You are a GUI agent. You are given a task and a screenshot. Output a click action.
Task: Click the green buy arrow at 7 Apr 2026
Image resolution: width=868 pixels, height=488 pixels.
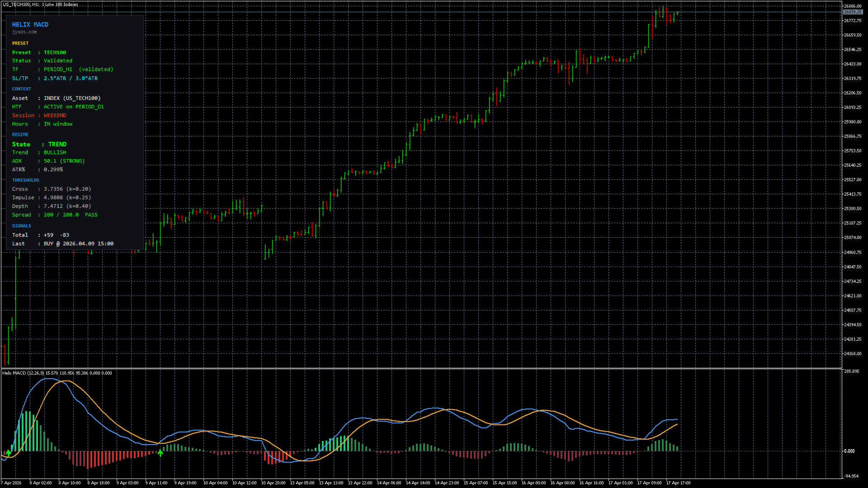coord(8,452)
